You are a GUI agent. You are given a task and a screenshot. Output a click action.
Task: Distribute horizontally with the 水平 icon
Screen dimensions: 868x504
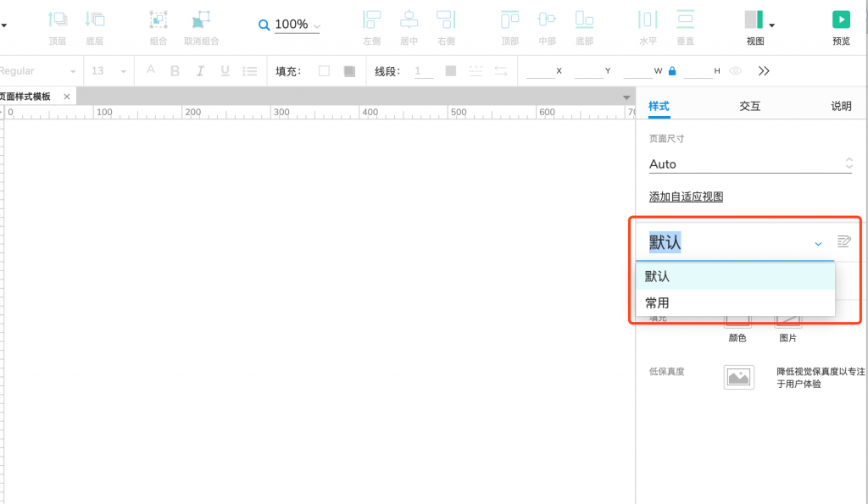click(x=648, y=19)
